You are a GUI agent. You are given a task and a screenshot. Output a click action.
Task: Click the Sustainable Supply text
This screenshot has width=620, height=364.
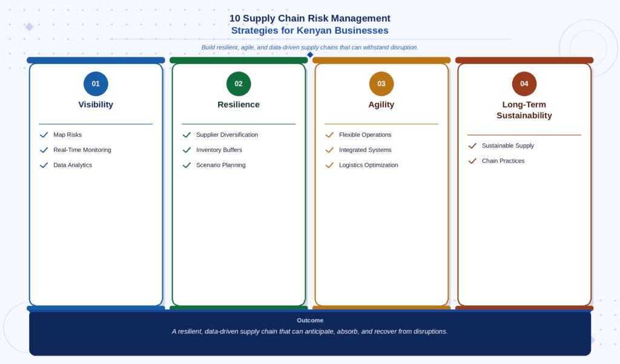click(x=508, y=146)
